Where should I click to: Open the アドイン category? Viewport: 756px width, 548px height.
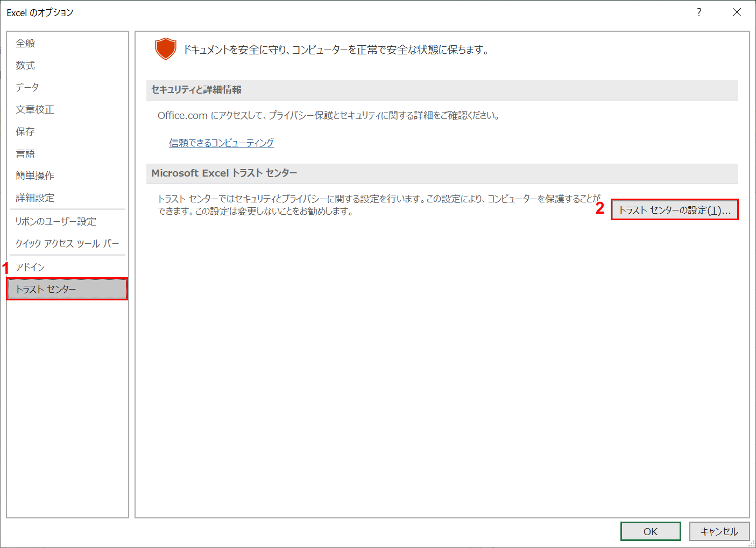pyautogui.click(x=67, y=267)
